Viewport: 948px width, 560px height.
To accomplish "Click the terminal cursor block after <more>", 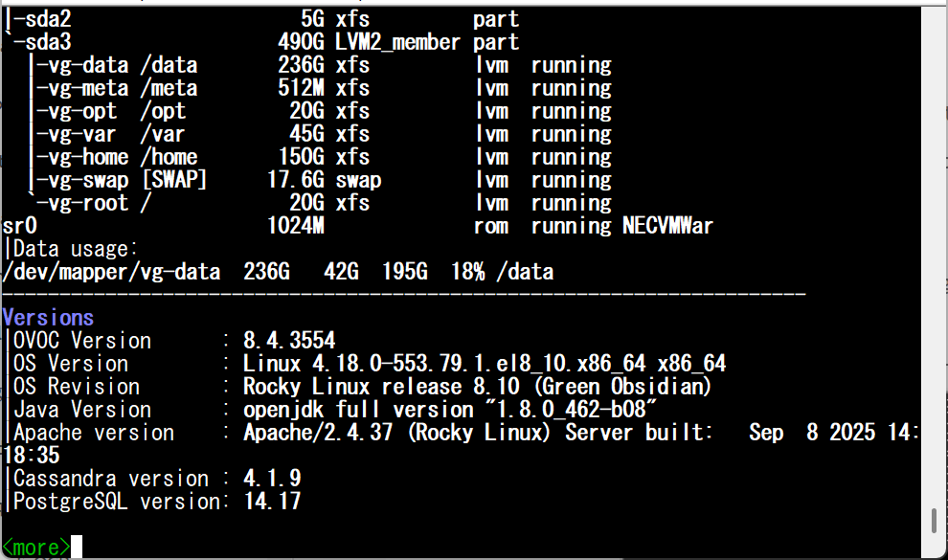I will pyautogui.click(x=77, y=548).
